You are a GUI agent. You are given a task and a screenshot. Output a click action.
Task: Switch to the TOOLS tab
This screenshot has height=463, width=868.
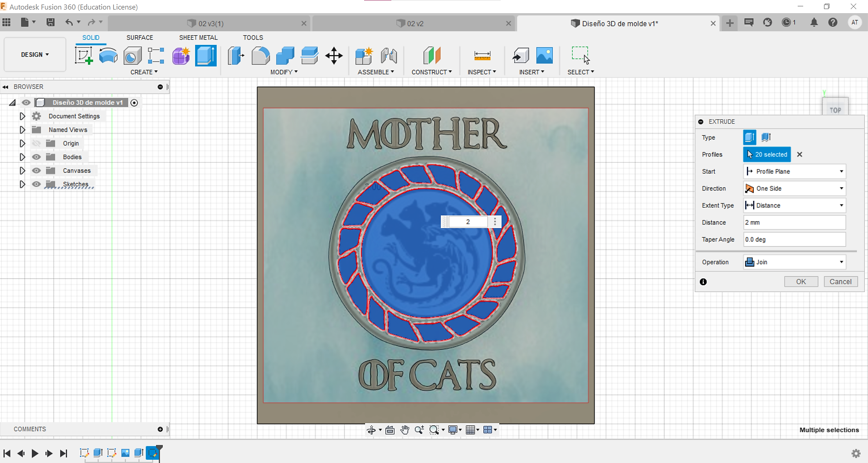tap(253, 38)
